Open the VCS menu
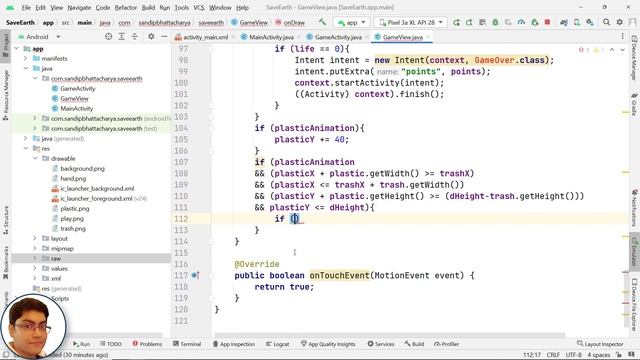Viewport: 640px width, 360px height. point(199,7)
